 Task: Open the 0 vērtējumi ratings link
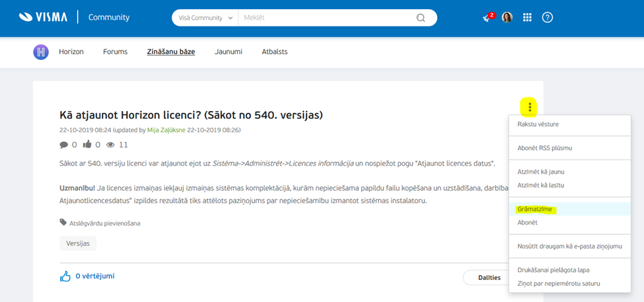(x=95, y=276)
